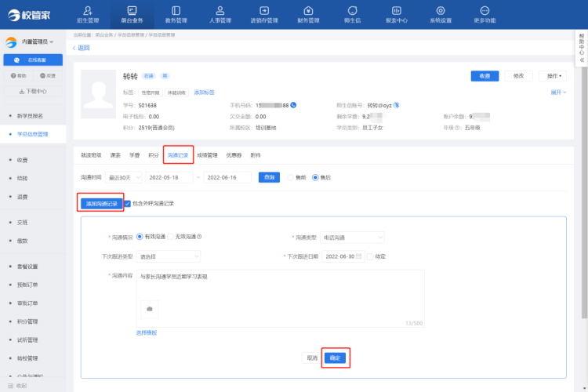Click the 确定 button
The width and height of the screenshot is (588, 392).
pyautogui.click(x=336, y=358)
